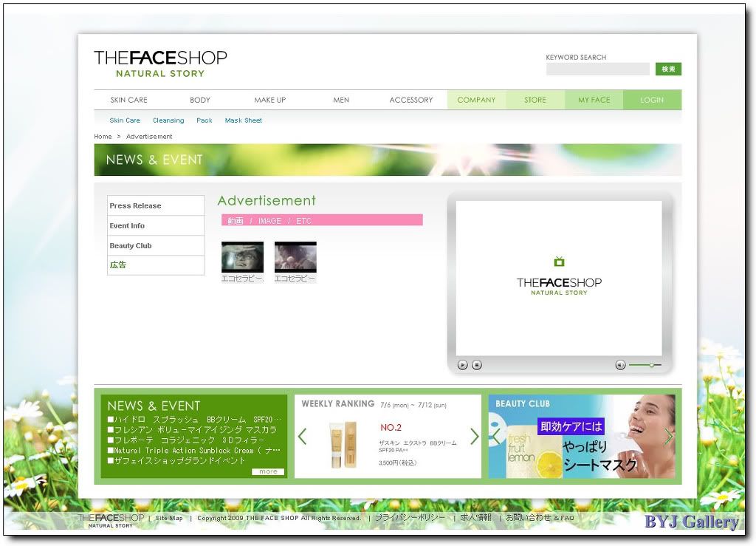Open プライバシーポリシー in the footer
The height and width of the screenshot is (546, 756).
pyautogui.click(x=410, y=517)
